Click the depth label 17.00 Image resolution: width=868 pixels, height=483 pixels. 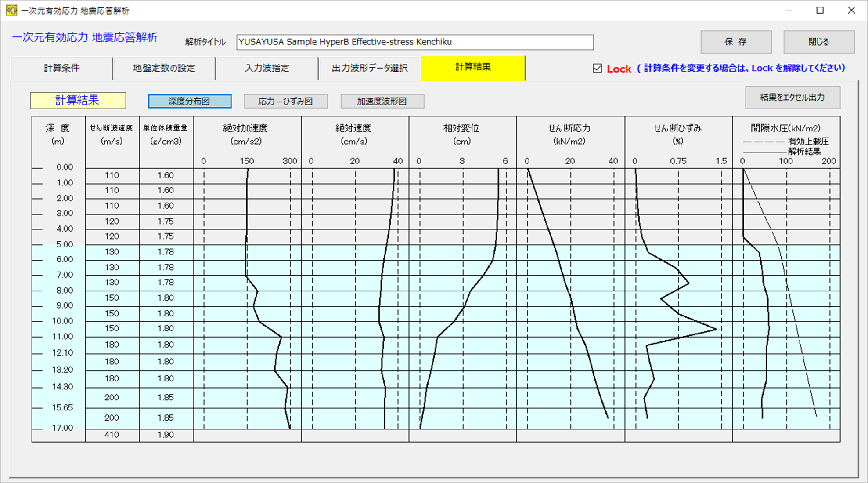[x=62, y=428]
